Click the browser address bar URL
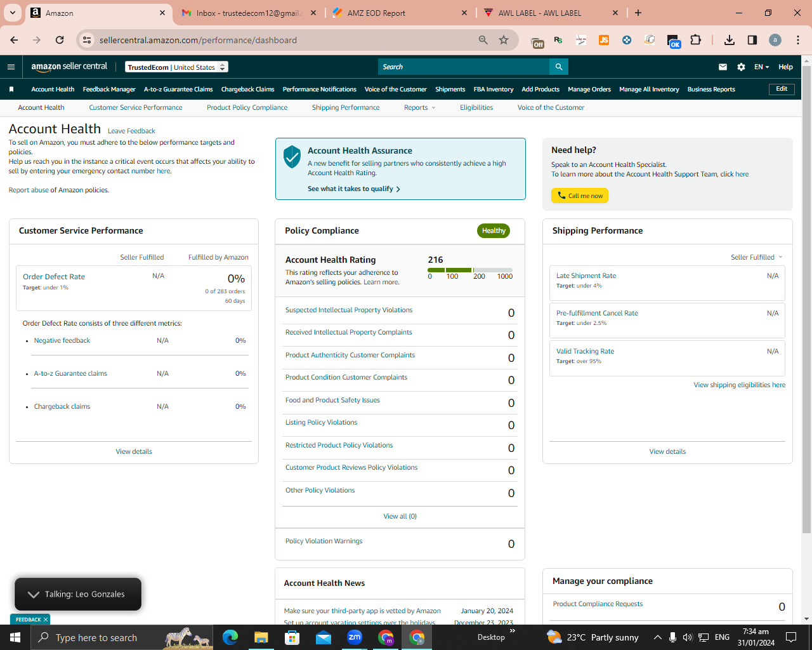The height and width of the screenshot is (650, 812). [x=198, y=40]
